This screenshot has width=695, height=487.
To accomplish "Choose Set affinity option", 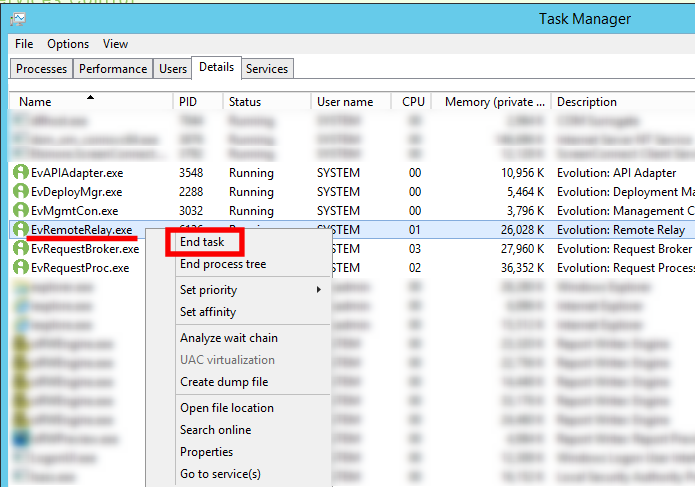I will 208,312.
